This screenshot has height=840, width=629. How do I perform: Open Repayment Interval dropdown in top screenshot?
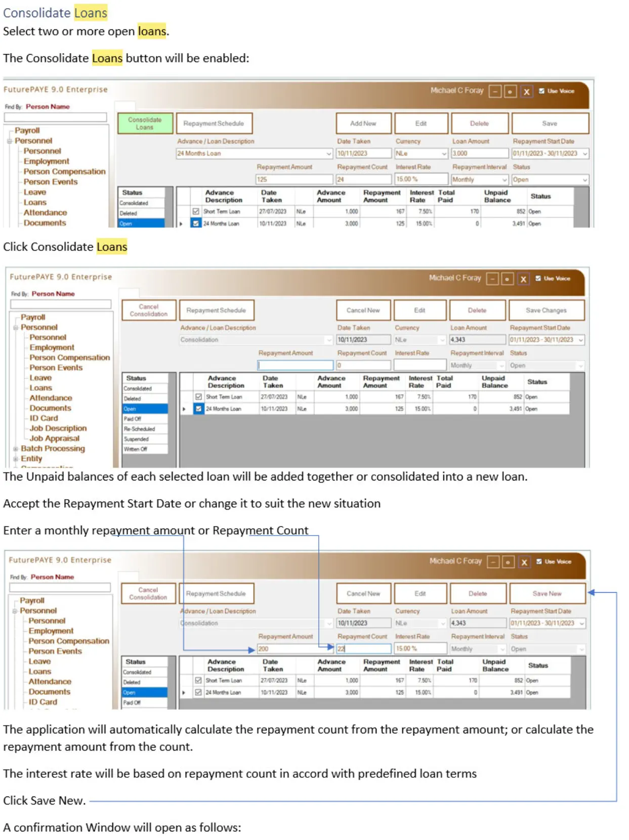504,180
